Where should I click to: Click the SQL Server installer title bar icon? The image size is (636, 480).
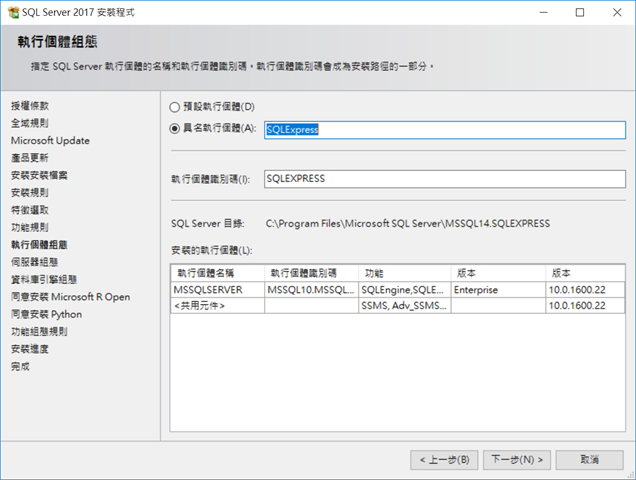pyautogui.click(x=13, y=13)
